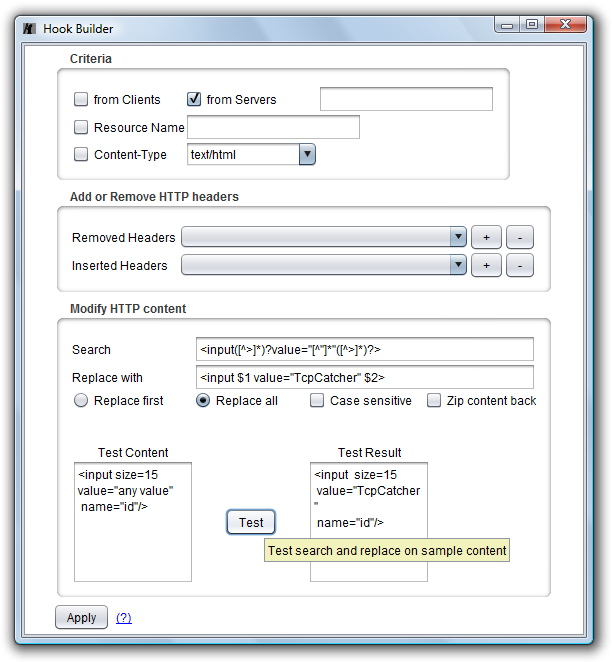Enable Zip content back checkbox
The height and width of the screenshot is (662, 614).
click(434, 400)
